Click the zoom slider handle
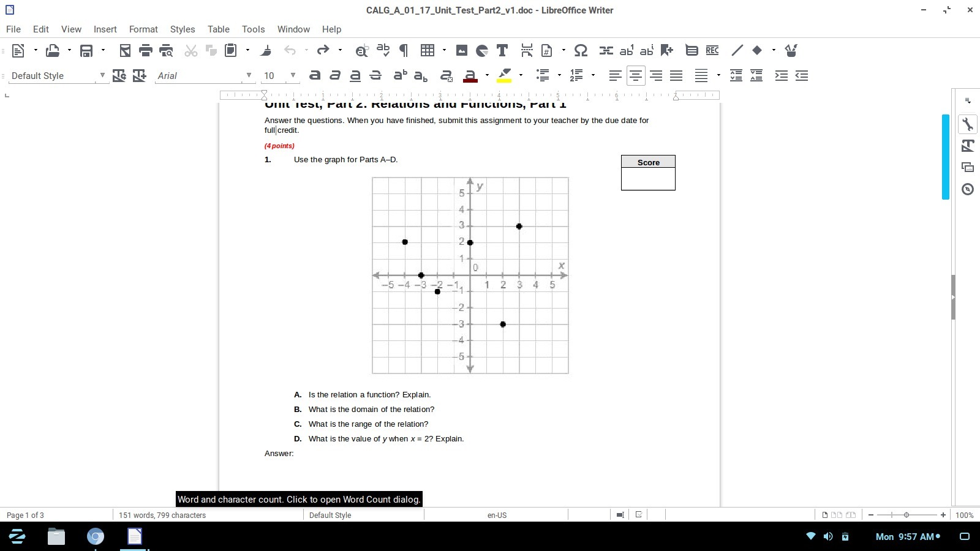Image resolution: width=980 pixels, height=551 pixels. tap(907, 515)
